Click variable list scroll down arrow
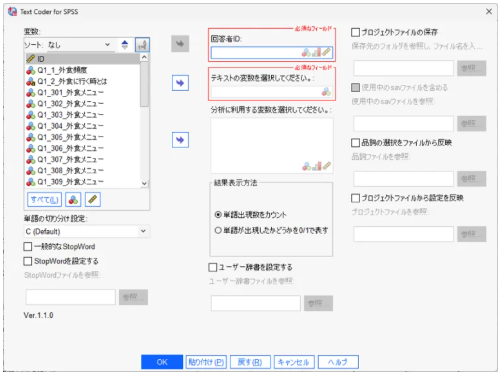 pyautogui.click(x=144, y=183)
